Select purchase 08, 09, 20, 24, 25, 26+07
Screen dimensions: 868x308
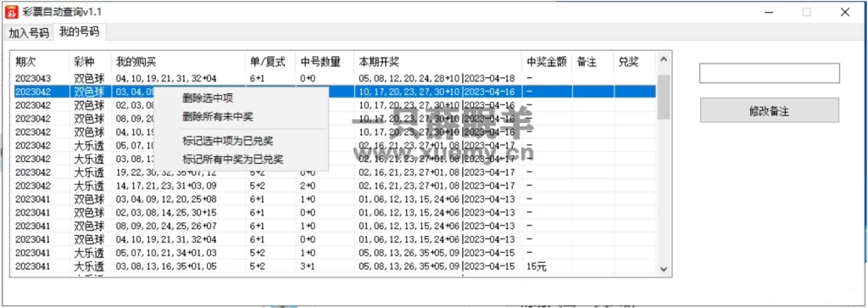click(166, 226)
